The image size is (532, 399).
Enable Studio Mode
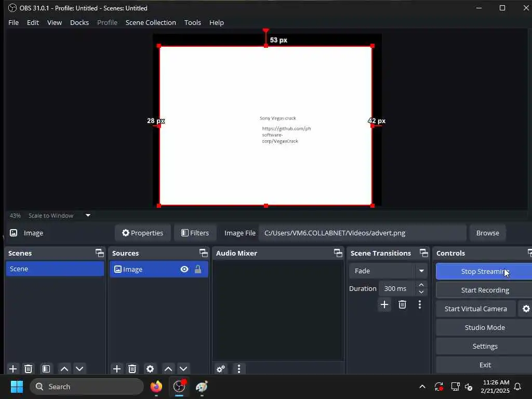click(x=485, y=327)
